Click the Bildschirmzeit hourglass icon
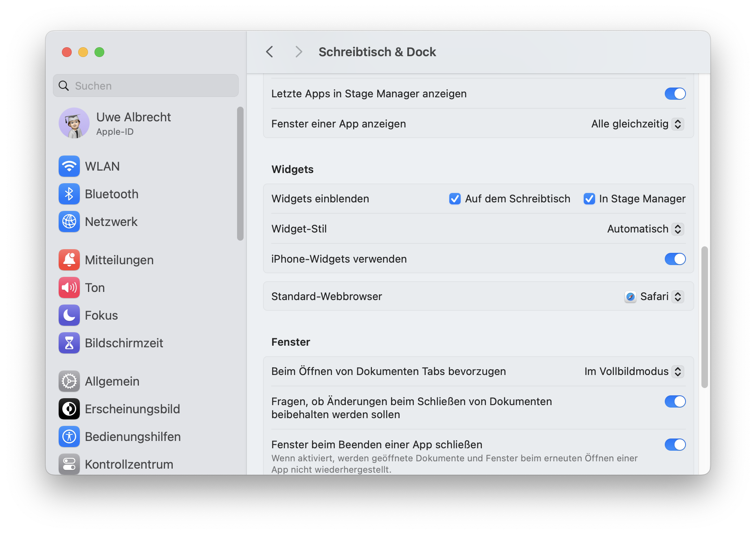 [69, 343]
